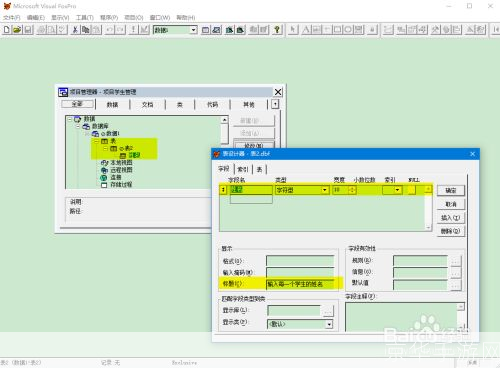
Task: Switch to 其他 tab in Project Manager
Action: pos(249,104)
